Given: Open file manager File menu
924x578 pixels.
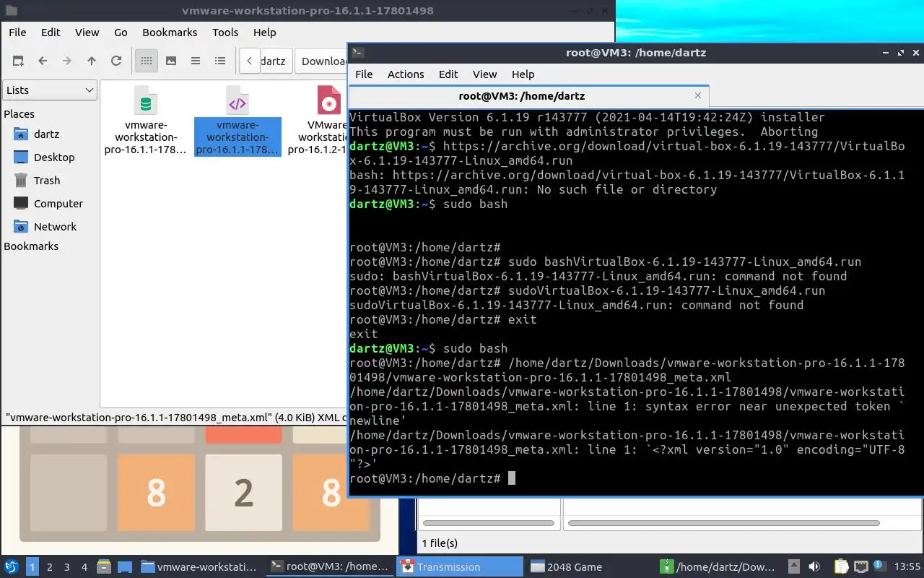Looking at the screenshot, I should click(x=17, y=33).
